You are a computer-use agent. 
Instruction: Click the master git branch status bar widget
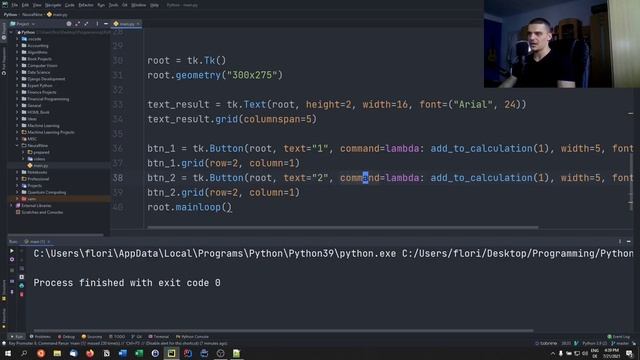point(620,343)
